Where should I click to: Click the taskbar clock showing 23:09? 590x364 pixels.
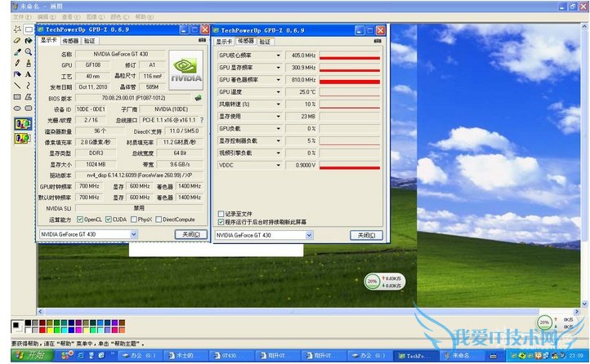click(576, 355)
